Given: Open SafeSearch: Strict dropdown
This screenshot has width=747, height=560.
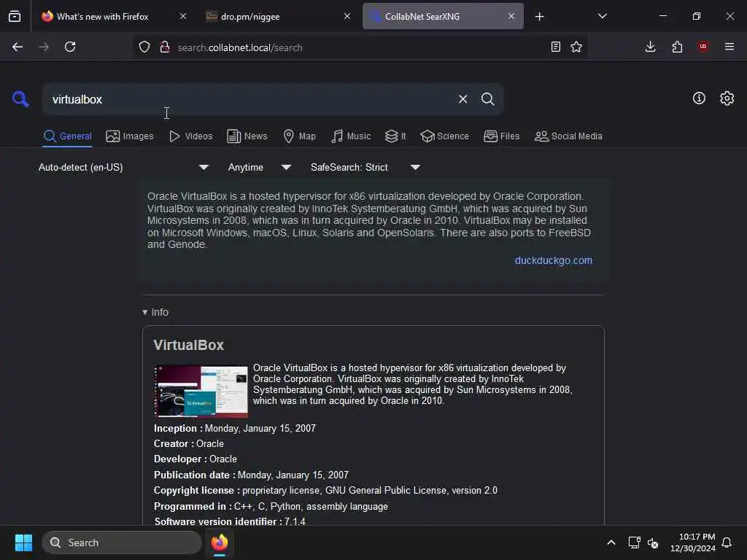Looking at the screenshot, I should pyautogui.click(x=365, y=167).
